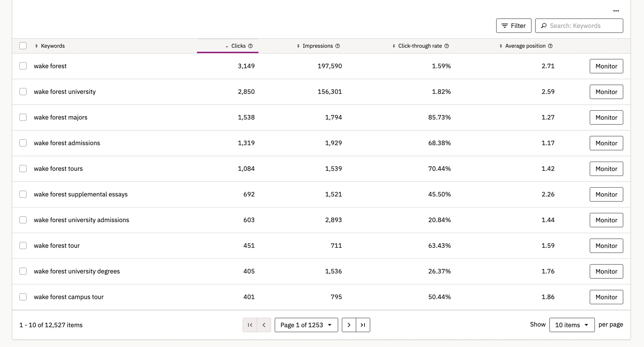Monitor the wake forest admissions keyword

[606, 143]
